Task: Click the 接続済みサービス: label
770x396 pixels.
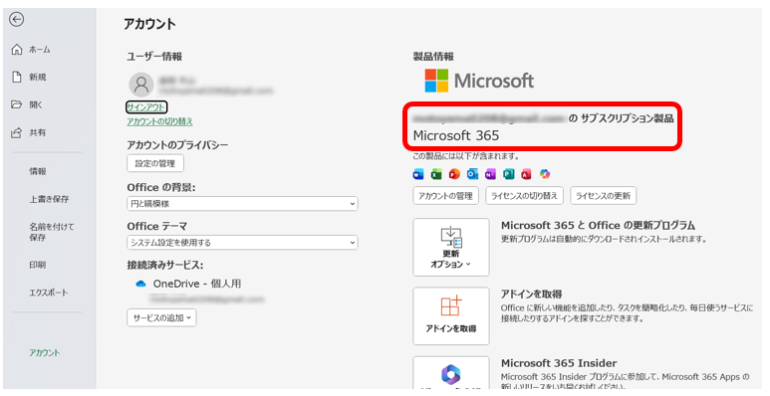Action: point(165,265)
